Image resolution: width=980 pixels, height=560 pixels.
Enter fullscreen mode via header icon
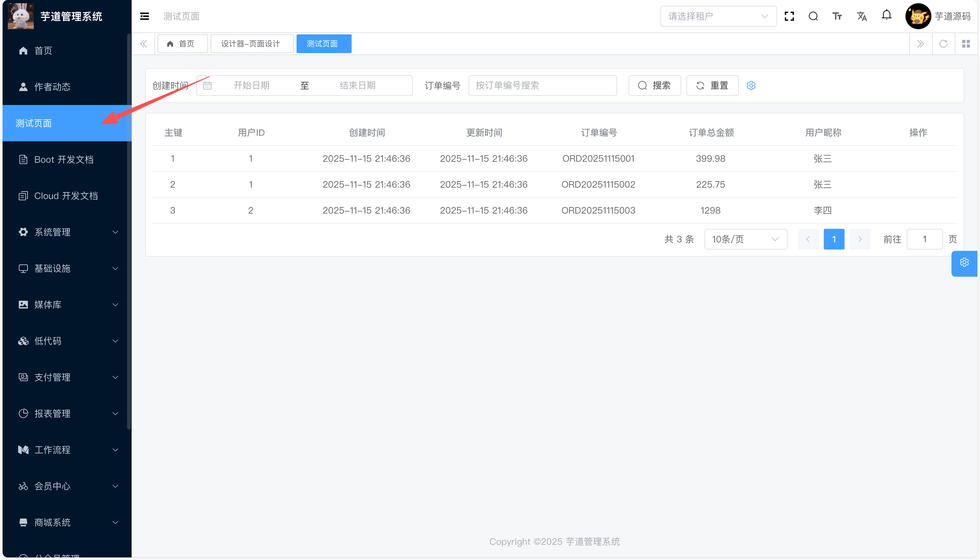789,16
